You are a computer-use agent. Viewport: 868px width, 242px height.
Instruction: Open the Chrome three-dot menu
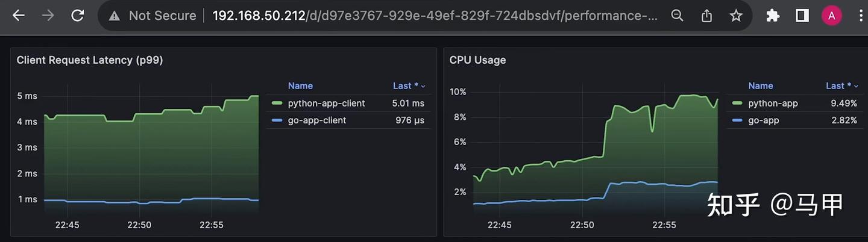coord(860,16)
